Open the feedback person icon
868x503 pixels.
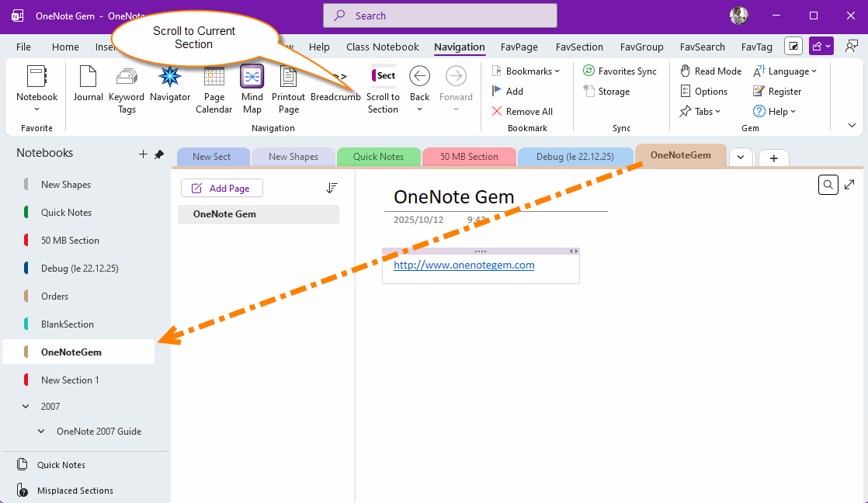(852, 47)
